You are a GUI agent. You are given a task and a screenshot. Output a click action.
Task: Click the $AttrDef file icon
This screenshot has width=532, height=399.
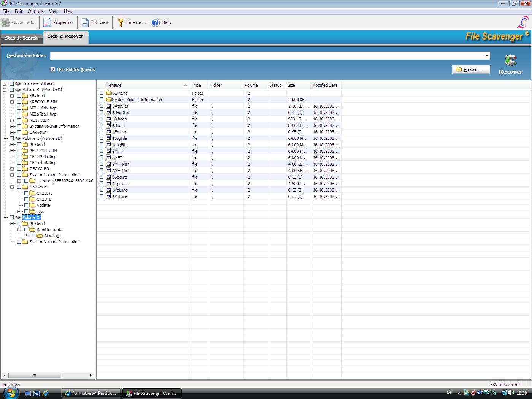(109, 106)
